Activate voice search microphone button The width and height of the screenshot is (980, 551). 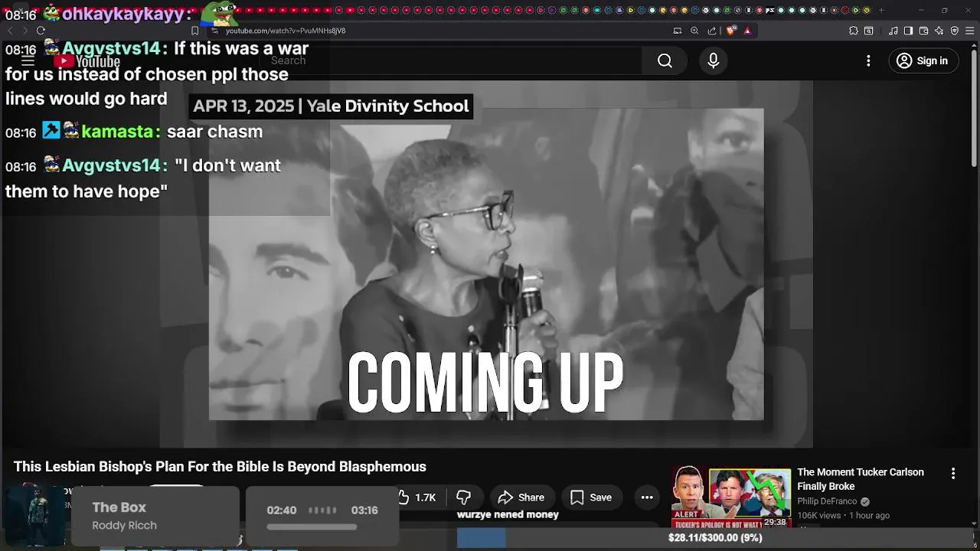click(x=713, y=60)
